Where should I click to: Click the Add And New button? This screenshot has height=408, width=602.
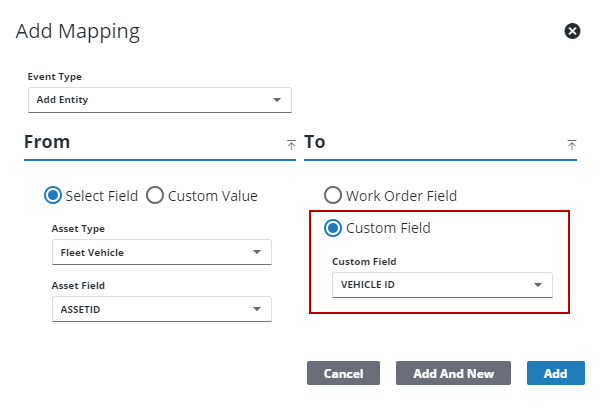[453, 374]
